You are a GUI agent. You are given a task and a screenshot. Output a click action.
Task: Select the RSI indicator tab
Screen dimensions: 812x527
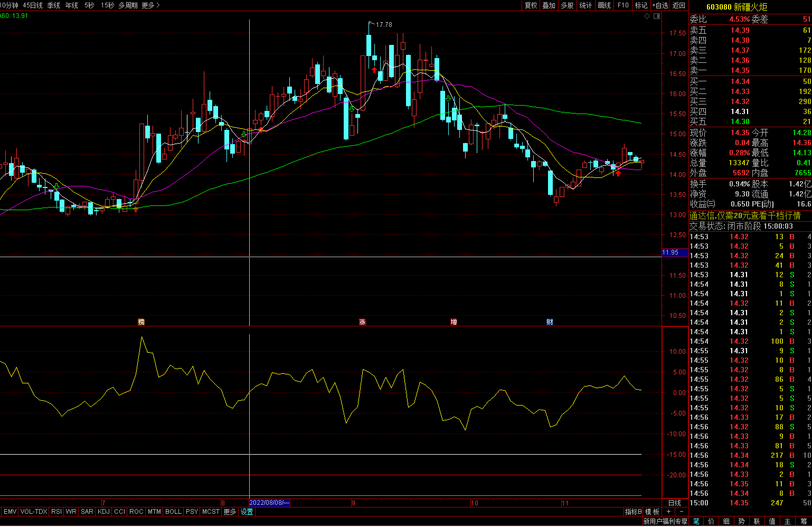[56, 512]
